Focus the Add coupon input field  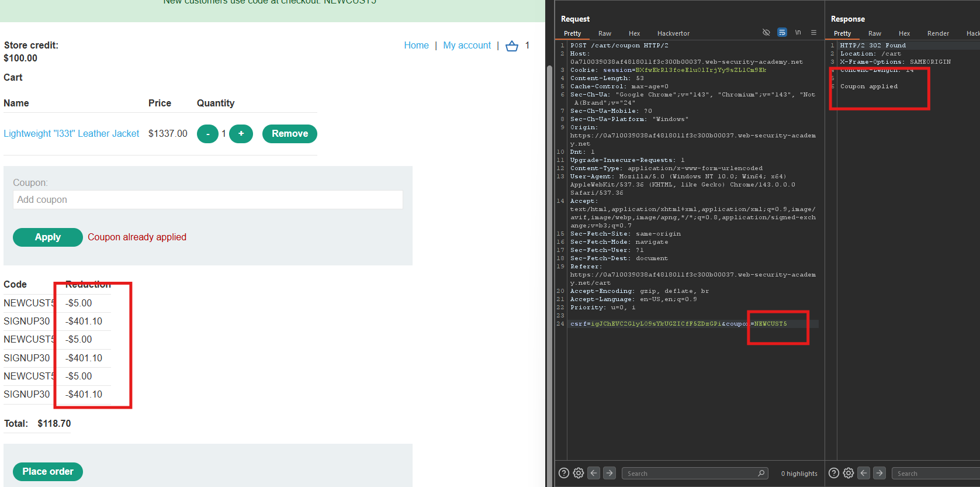[x=208, y=200]
